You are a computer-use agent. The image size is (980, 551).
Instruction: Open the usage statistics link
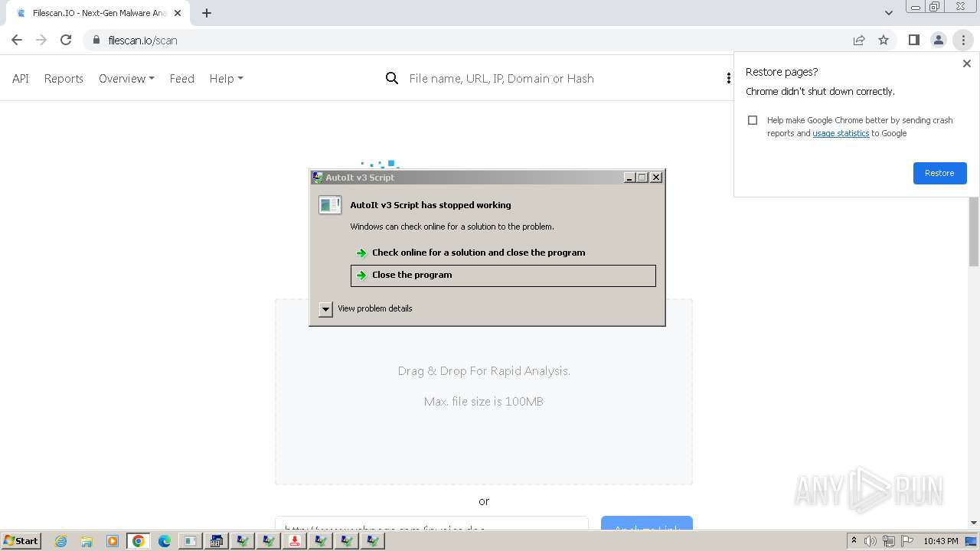[841, 133]
